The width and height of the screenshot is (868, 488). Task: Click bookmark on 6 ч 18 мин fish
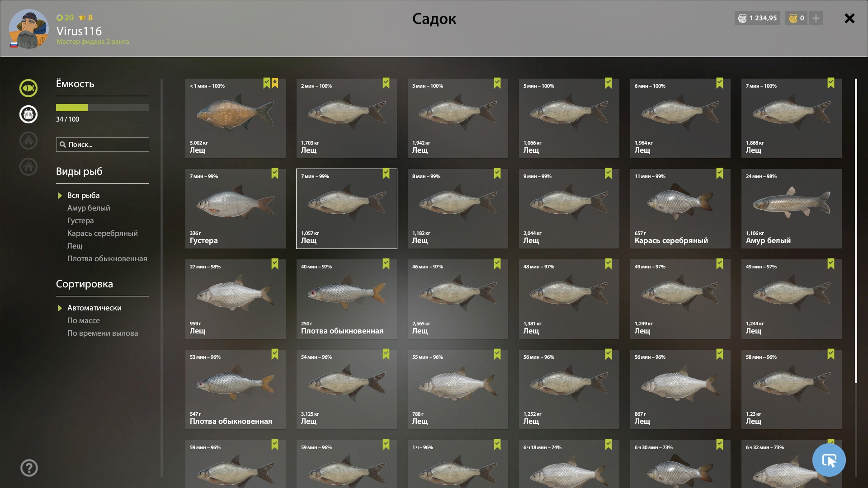609,445
